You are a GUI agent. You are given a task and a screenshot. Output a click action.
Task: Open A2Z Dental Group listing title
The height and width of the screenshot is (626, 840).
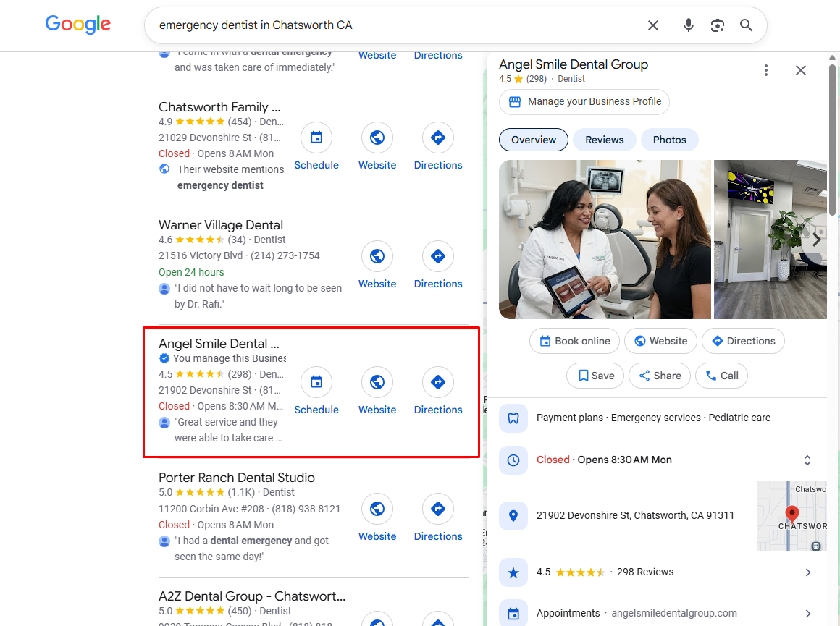click(252, 596)
